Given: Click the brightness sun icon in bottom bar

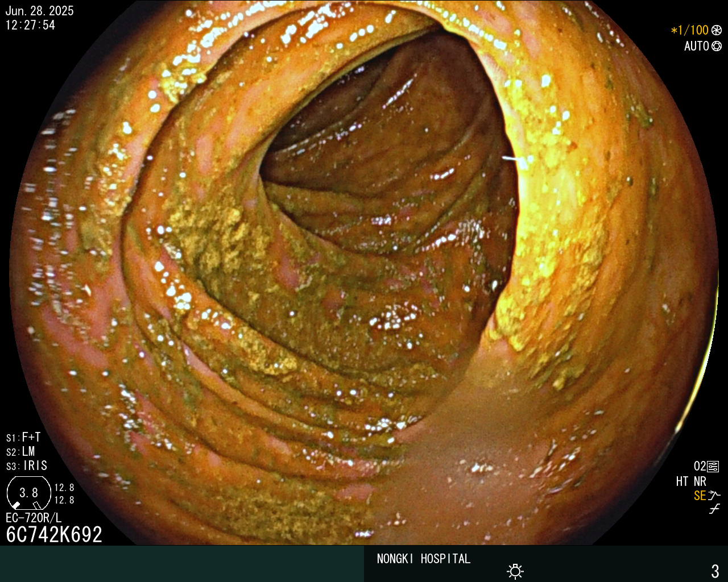Looking at the screenshot, I should (515, 571).
